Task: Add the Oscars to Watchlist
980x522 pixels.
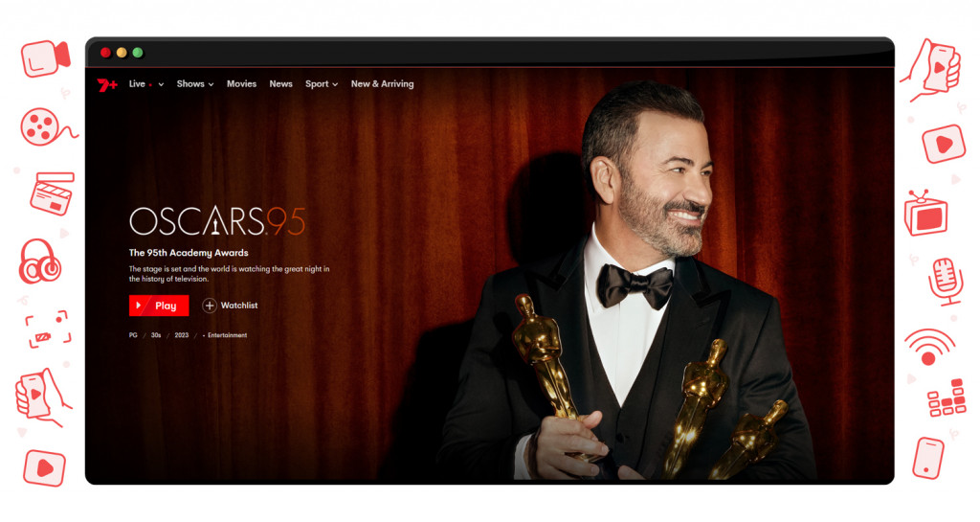Action: pos(230,306)
